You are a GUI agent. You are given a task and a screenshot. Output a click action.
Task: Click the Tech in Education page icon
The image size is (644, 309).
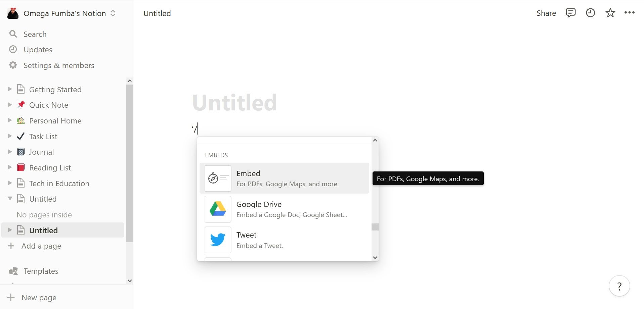click(21, 183)
